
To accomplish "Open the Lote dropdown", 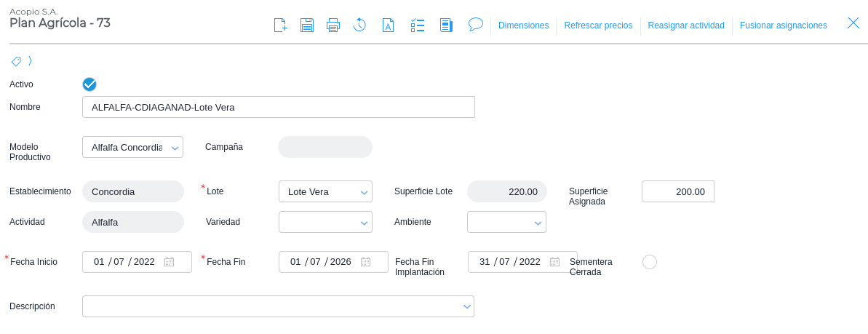I will pyautogui.click(x=364, y=192).
